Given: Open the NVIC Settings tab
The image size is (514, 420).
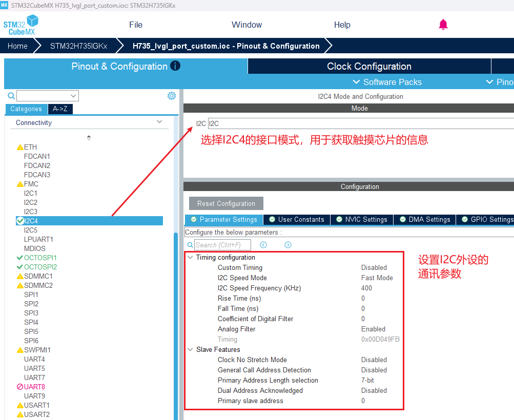Looking at the screenshot, I should [362, 220].
